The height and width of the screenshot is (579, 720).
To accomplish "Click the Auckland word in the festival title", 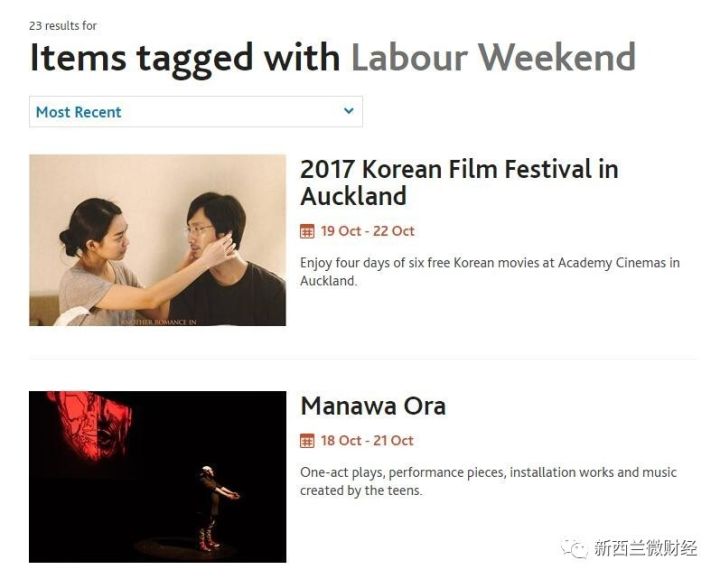I will pyautogui.click(x=354, y=197).
